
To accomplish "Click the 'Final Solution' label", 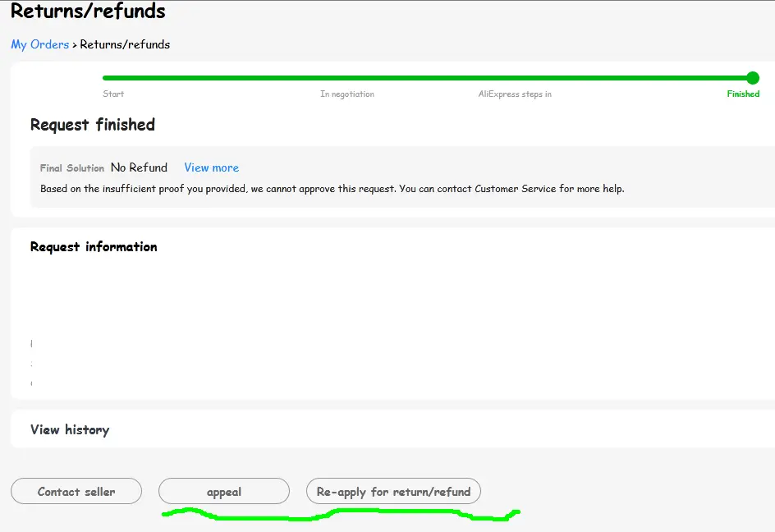I will (72, 168).
